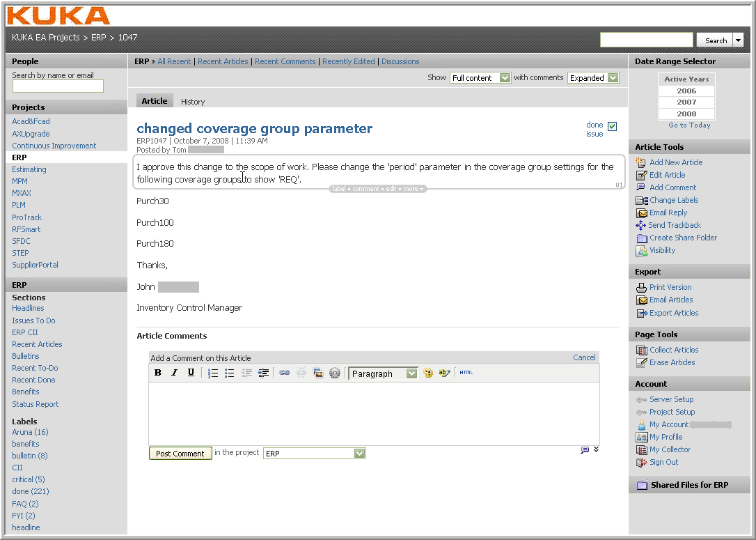Open the comments 'Expanded' dropdown

[x=593, y=78]
